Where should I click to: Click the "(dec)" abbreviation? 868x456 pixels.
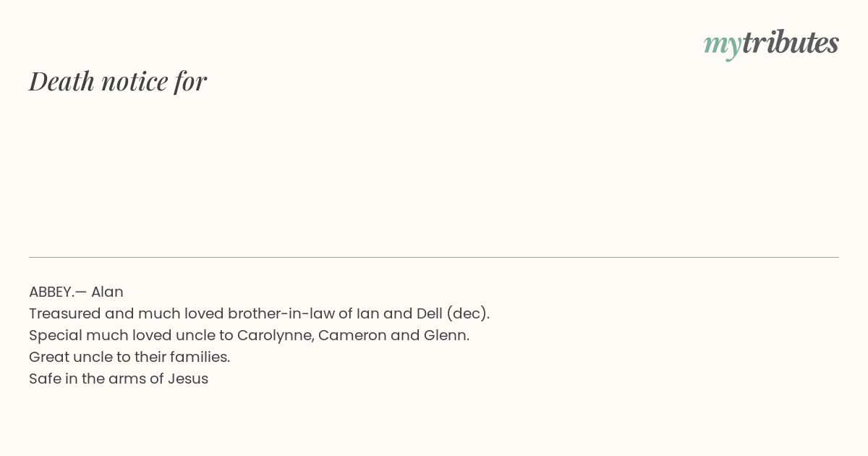[x=468, y=313]
